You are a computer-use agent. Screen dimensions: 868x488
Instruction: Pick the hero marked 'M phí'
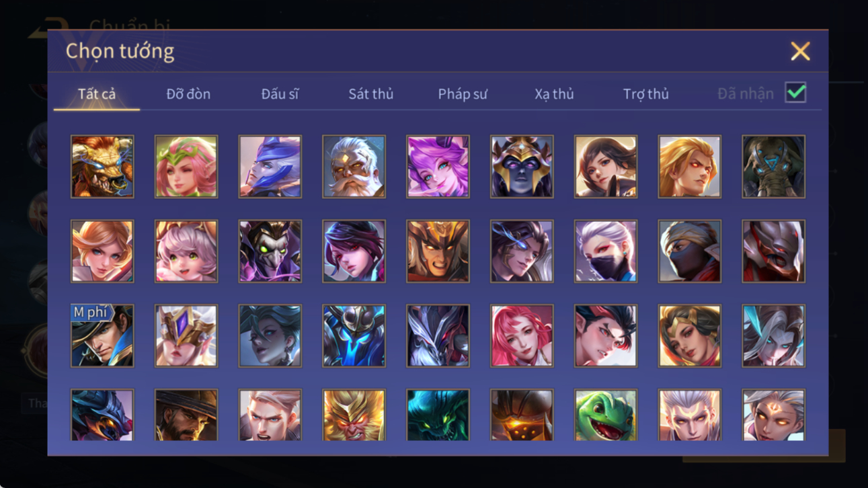coord(102,336)
